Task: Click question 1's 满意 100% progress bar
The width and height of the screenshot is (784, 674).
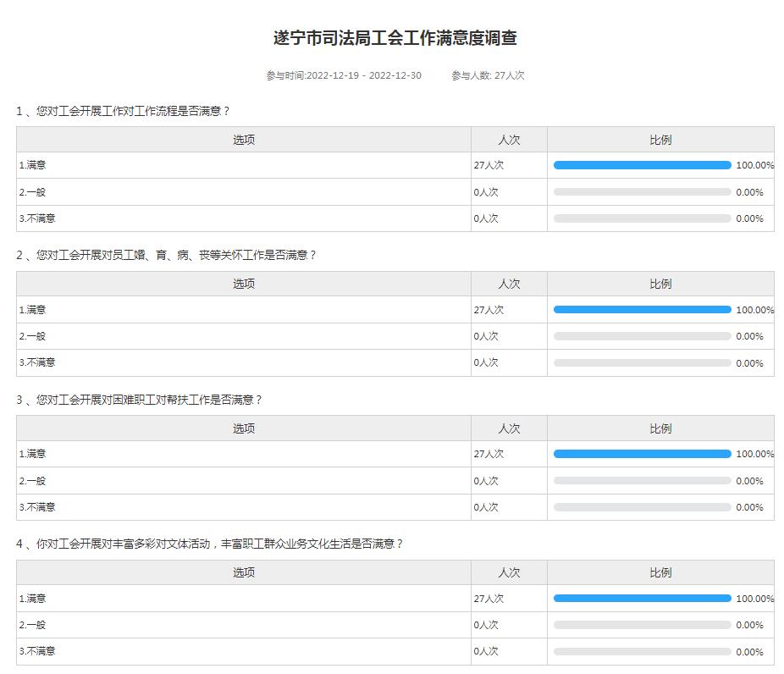Action: click(x=642, y=165)
